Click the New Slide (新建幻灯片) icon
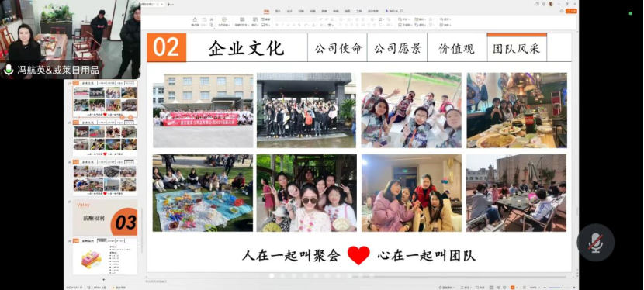The height and width of the screenshot is (290, 644). click(242, 19)
